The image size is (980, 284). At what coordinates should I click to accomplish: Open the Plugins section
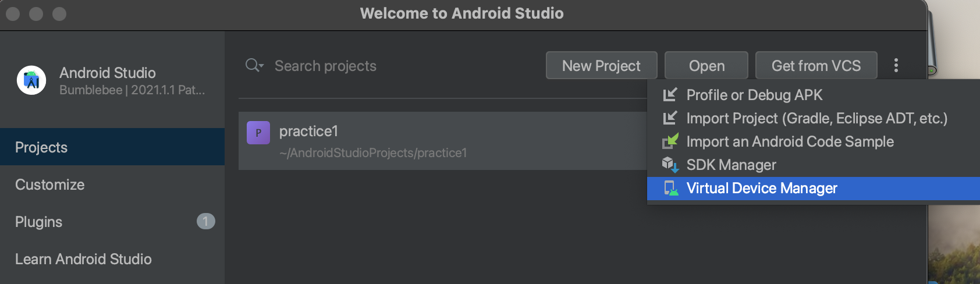pos(39,222)
